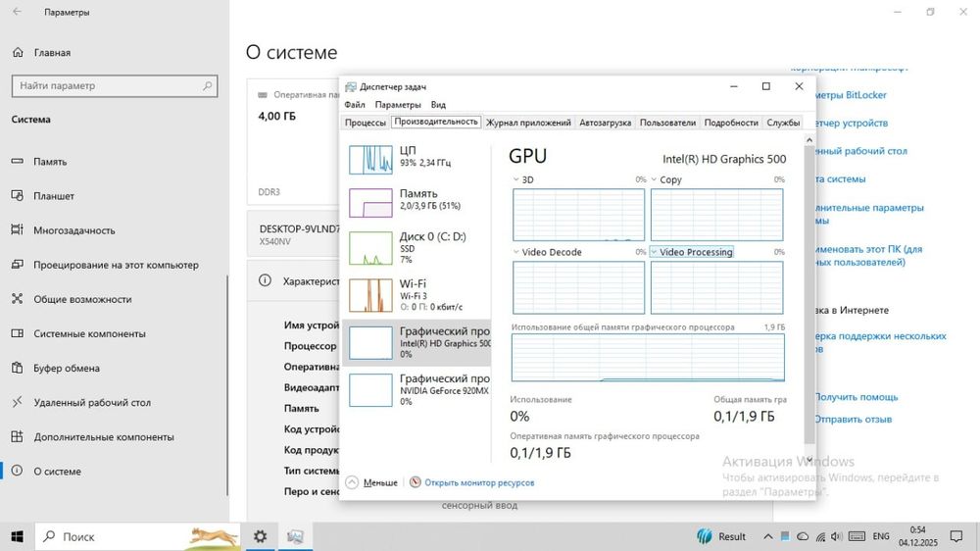Click the taskbar Поиск search box

pyautogui.click(x=137, y=536)
